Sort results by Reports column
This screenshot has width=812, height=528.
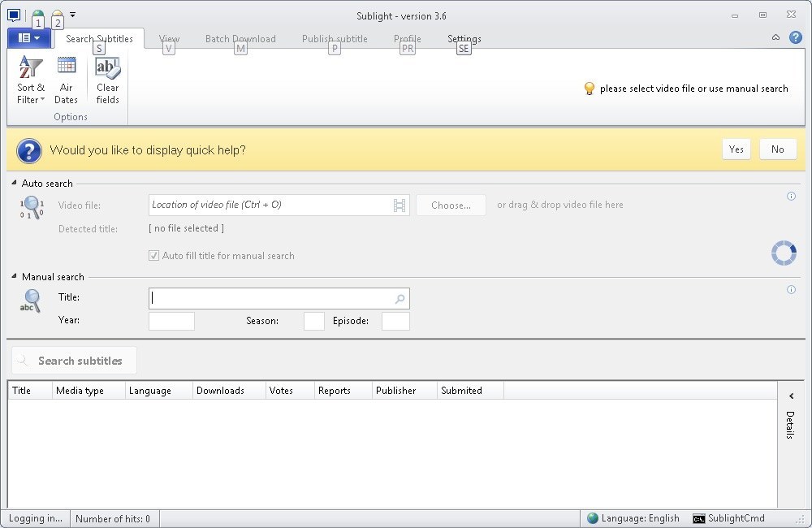[343, 391]
